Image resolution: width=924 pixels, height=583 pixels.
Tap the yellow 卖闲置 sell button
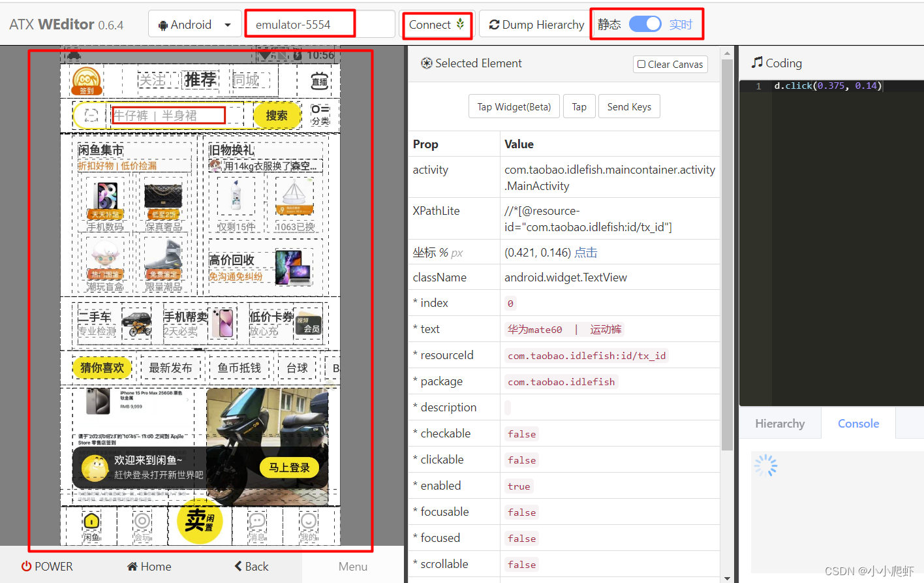pyautogui.click(x=200, y=521)
